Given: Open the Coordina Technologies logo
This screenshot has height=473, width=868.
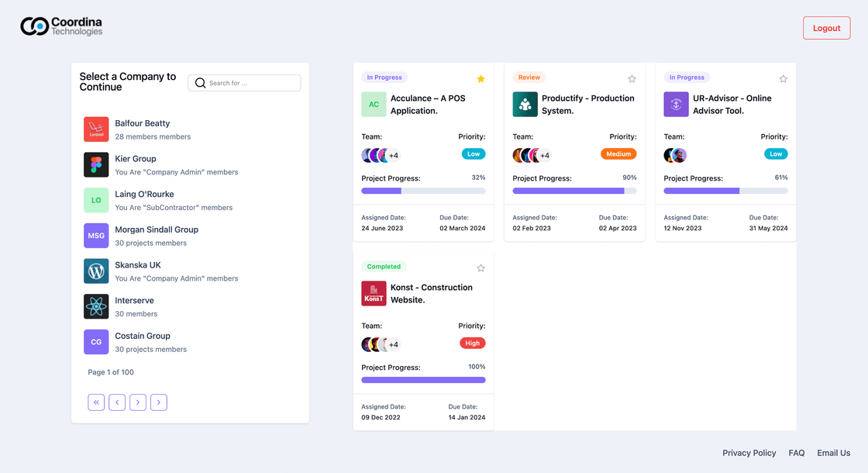Looking at the screenshot, I should (61, 26).
